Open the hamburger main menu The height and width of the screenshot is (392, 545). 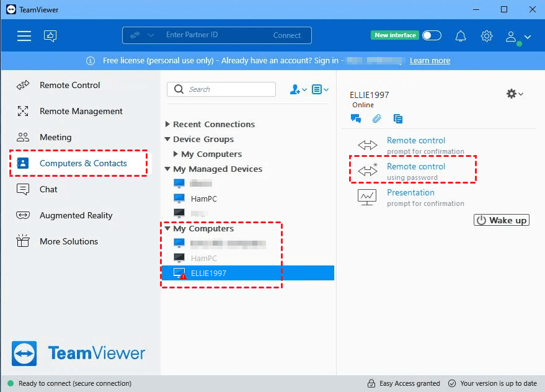24,36
